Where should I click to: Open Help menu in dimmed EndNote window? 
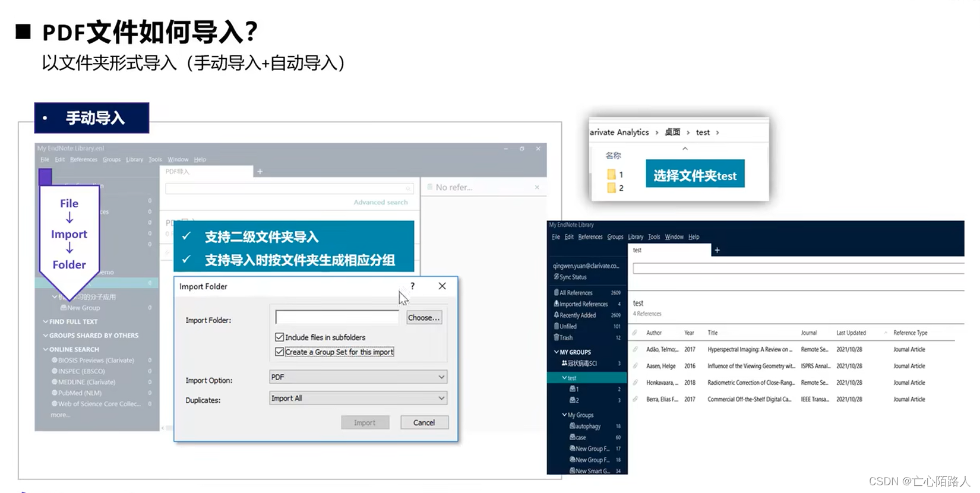coord(200,159)
